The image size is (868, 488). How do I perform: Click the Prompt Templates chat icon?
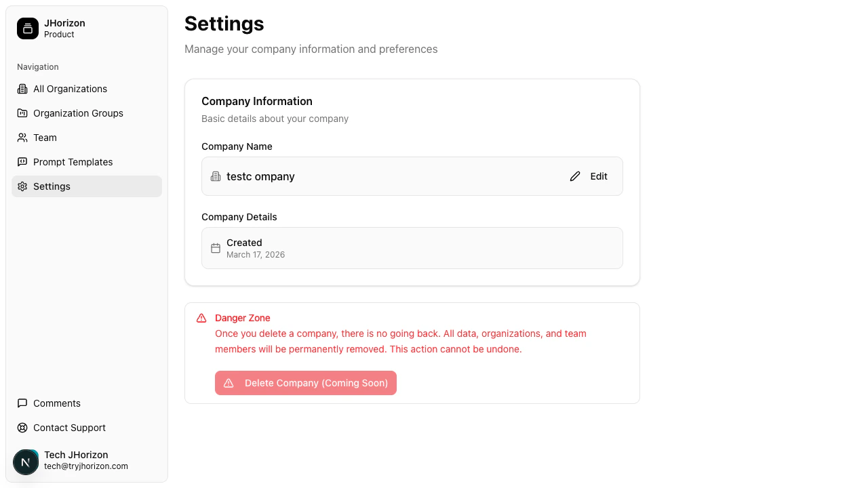(22, 162)
